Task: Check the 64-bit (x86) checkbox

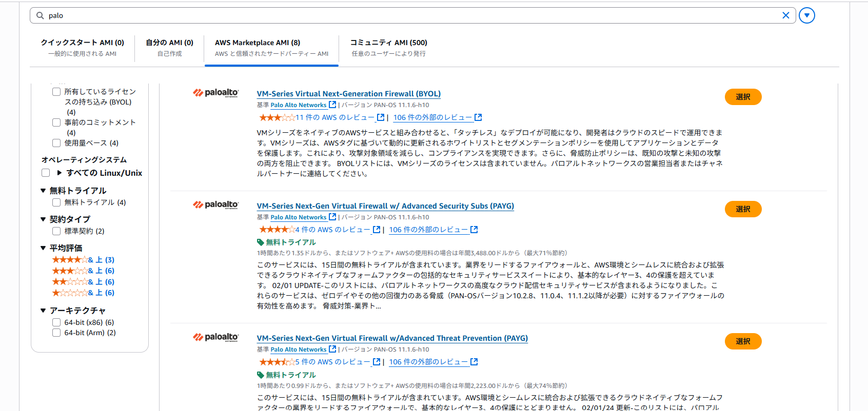Action: (x=56, y=322)
